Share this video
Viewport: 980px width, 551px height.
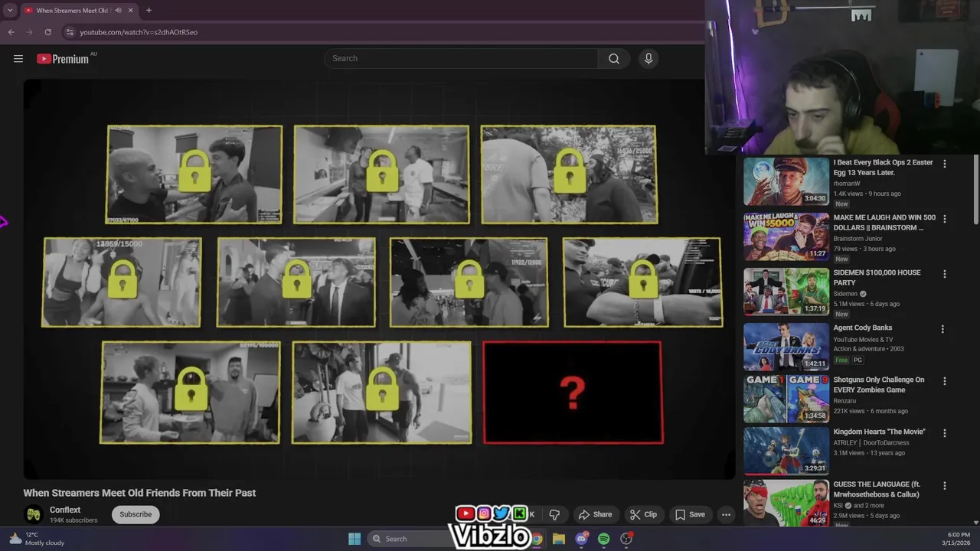[x=595, y=515]
